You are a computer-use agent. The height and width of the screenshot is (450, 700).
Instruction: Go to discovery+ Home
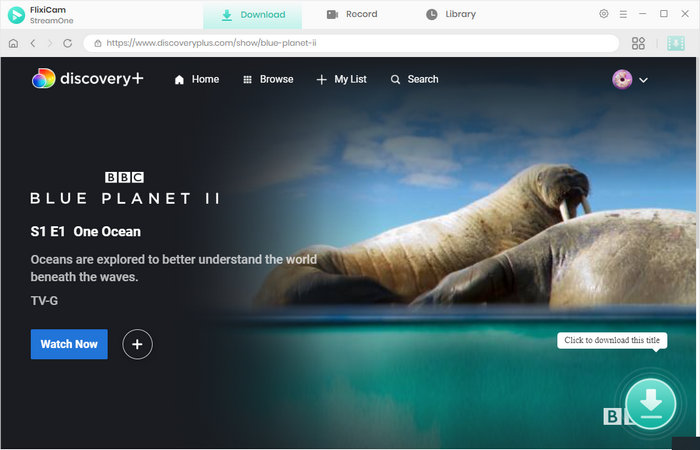[197, 79]
